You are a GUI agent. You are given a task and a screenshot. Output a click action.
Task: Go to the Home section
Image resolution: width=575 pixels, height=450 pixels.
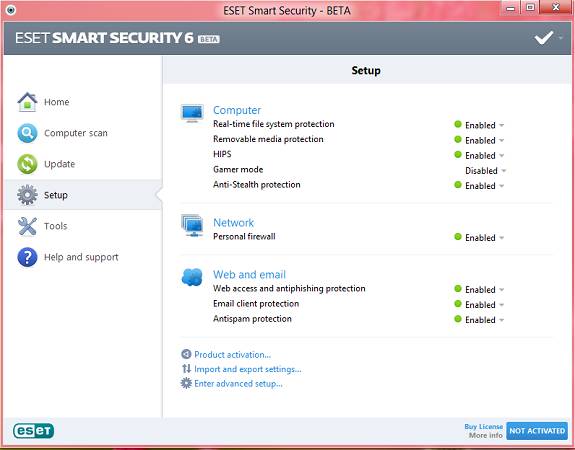56,102
